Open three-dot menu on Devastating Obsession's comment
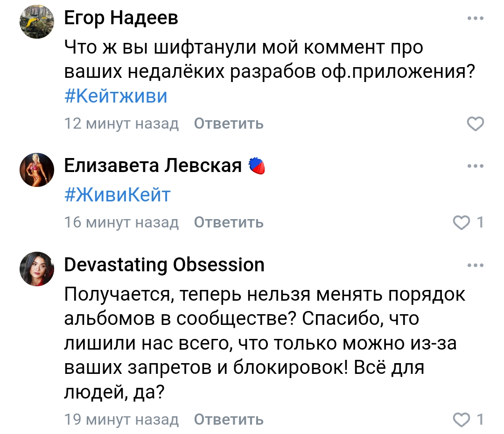The width and height of the screenshot is (504, 434). coord(476,265)
